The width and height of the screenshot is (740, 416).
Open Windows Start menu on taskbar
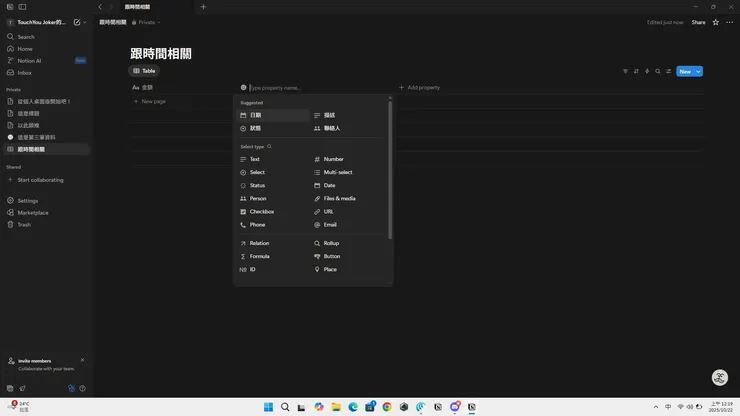pos(269,407)
